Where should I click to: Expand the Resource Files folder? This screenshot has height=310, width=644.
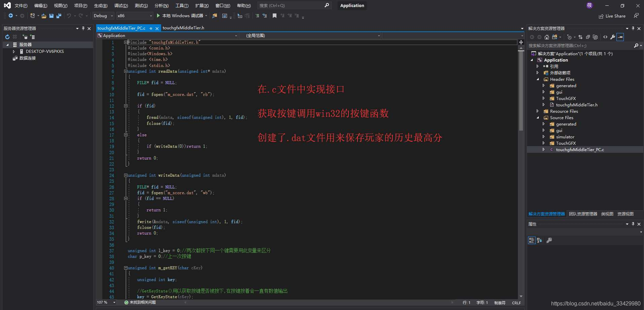pos(537,111)
